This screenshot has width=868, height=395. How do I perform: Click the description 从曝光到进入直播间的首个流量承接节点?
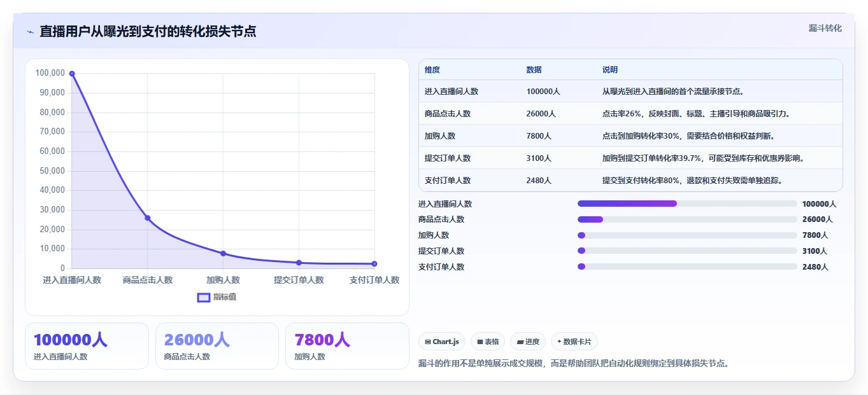pos(674,92)
